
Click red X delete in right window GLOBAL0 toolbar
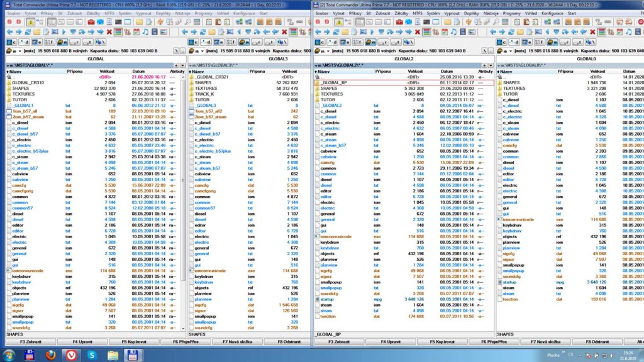click(592, 31)
